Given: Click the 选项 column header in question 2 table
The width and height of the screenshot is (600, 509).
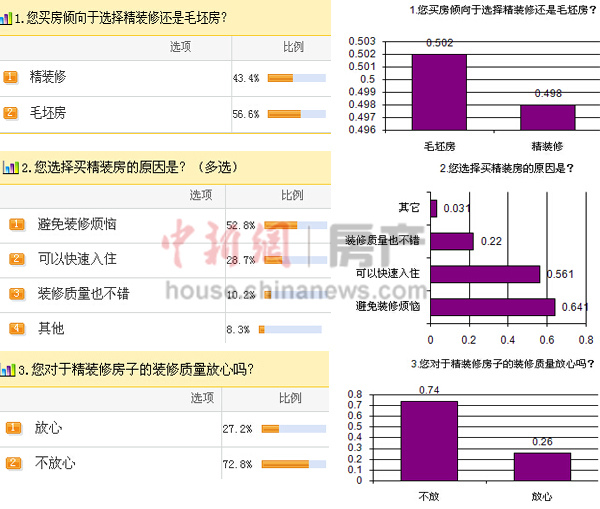Looking at the screenshot, I should [x=201, y=195].
